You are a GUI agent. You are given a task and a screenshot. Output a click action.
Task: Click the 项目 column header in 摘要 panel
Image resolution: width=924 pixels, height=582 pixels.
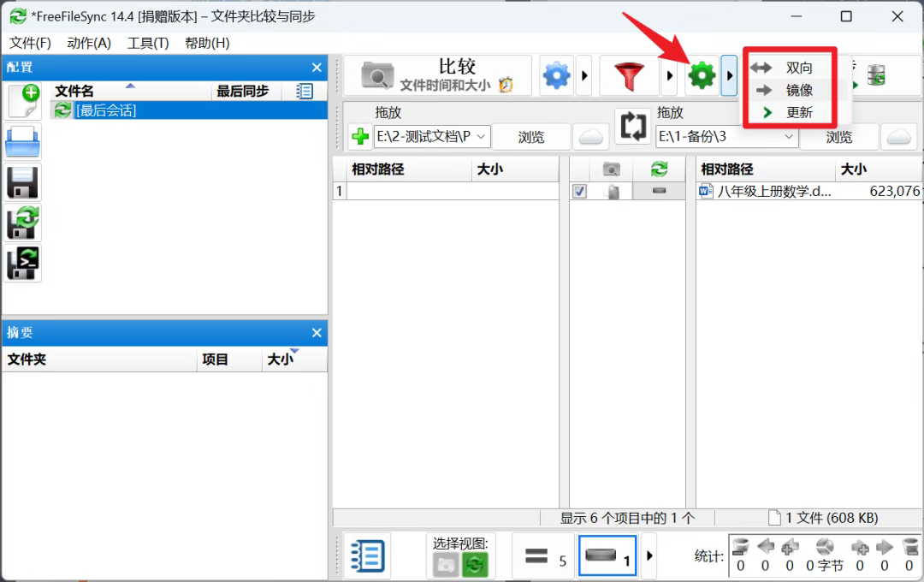pyautogui.click(x=229, y=359)
